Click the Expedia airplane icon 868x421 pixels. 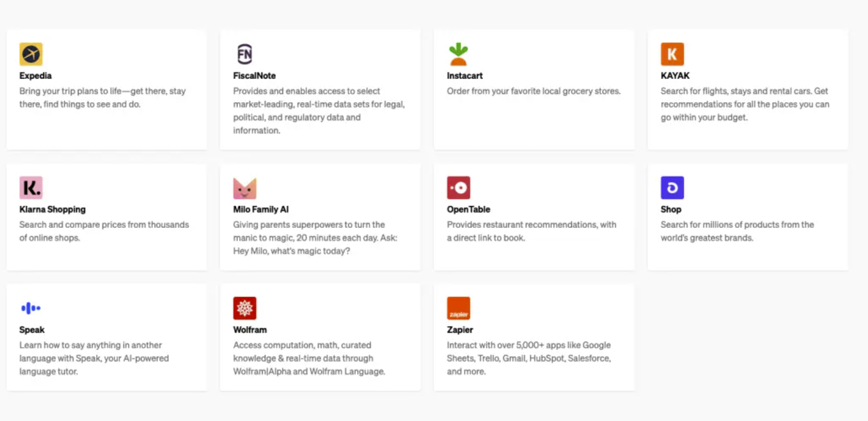(31, 54)
